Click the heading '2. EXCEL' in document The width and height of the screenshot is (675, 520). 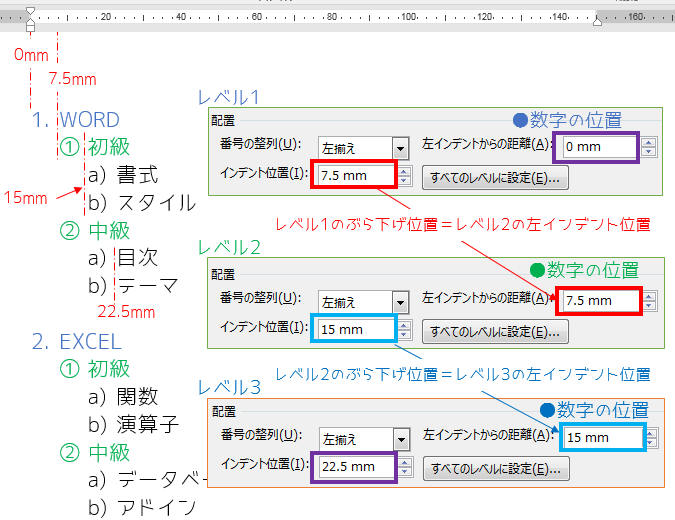[x=77, y=342]
